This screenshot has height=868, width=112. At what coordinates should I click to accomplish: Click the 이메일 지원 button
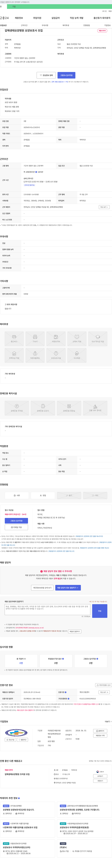pyautogui.click(x=16, y=527)
